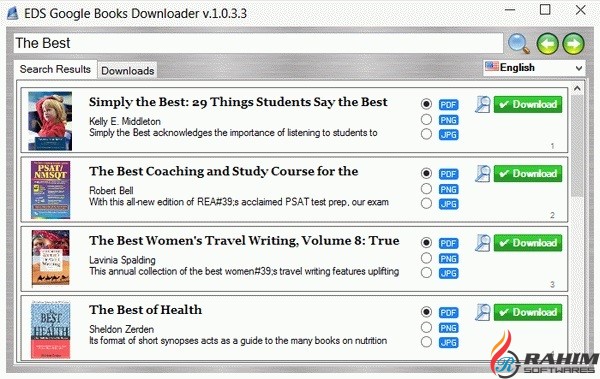600x379 pixels.
Task: Preview The Best of Health book
Action: click(x=483, y=312)
